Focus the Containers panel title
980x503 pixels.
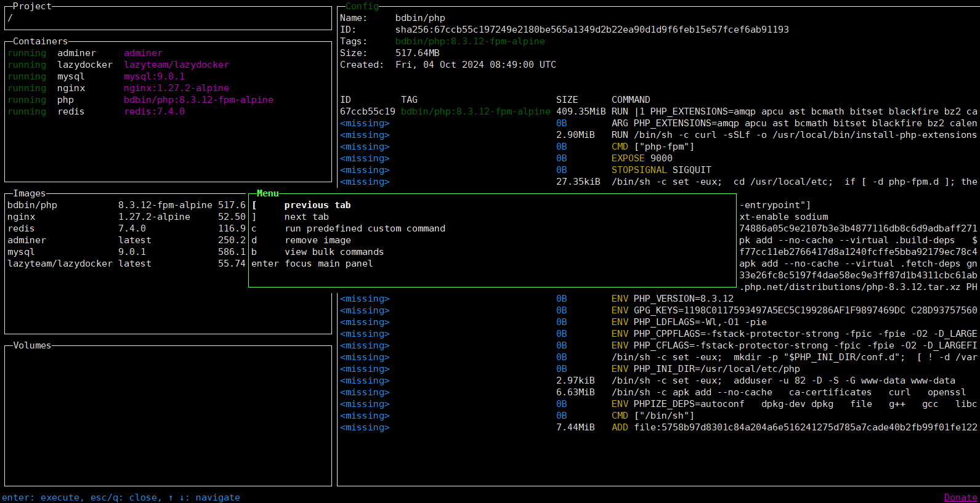click(40, 41)
